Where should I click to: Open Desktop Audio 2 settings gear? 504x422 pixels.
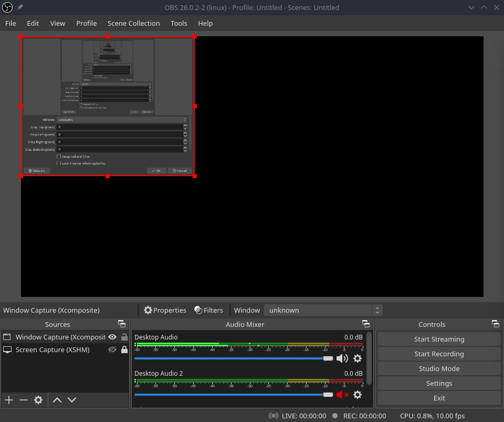click(x=358, y=395)
